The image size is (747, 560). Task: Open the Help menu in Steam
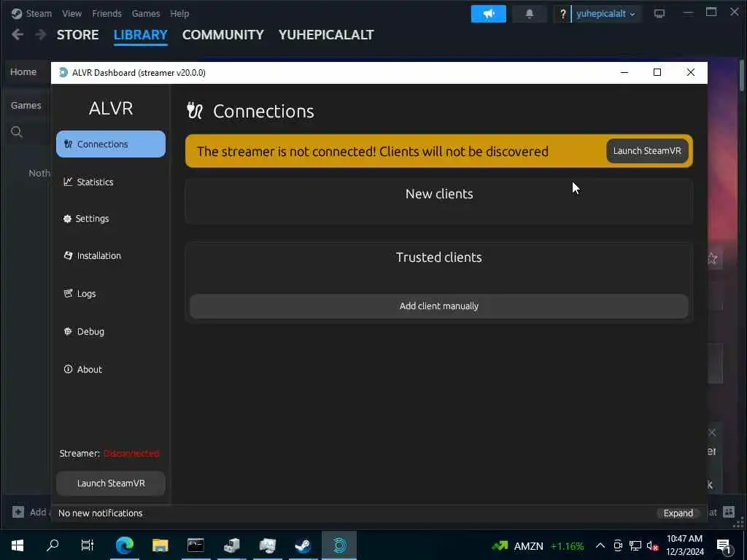[179, 13]
